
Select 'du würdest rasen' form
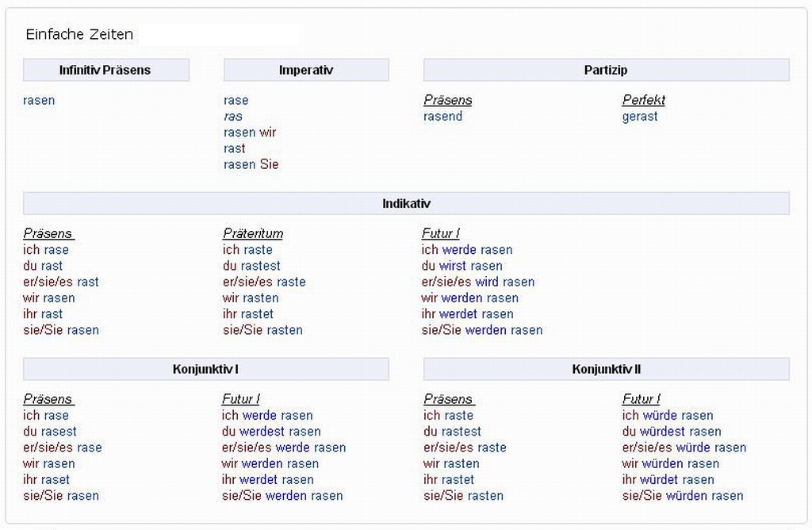672,432
